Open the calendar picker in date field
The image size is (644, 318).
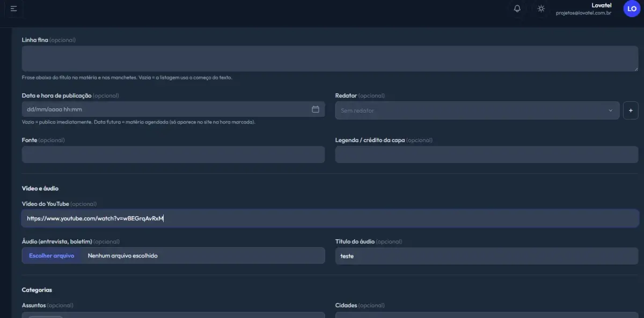tap(316, 109)
